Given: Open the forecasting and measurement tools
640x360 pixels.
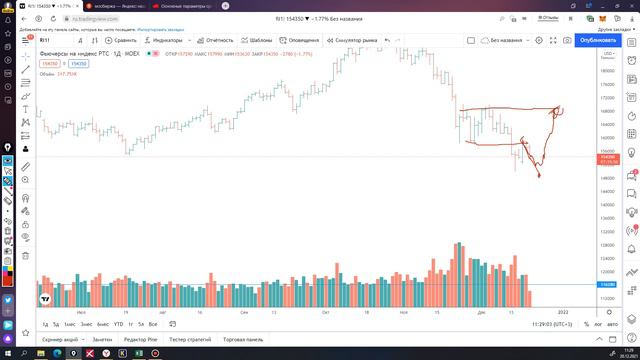Looking at the screenshot, I should coord(25,136).
